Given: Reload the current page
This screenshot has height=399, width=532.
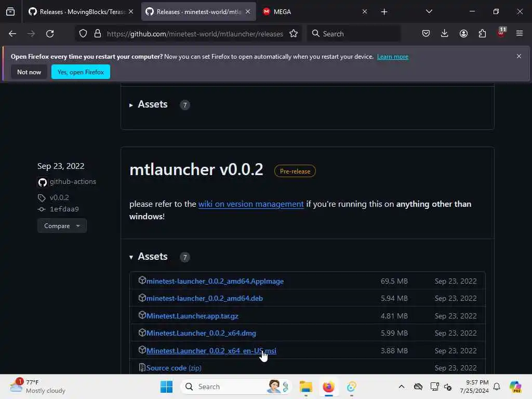Looking at the screenshot, I should click(x=50, y=34).
